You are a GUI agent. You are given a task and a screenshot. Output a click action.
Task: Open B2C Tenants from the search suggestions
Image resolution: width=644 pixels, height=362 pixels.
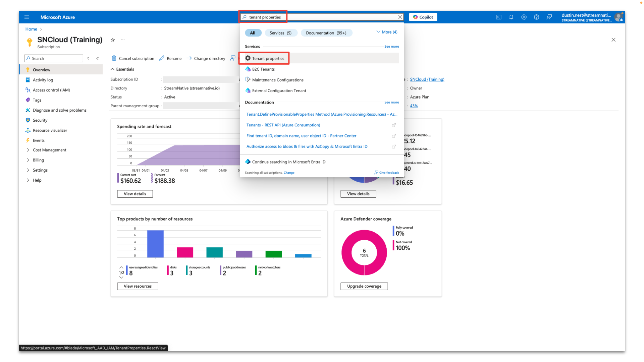(263, 69)
